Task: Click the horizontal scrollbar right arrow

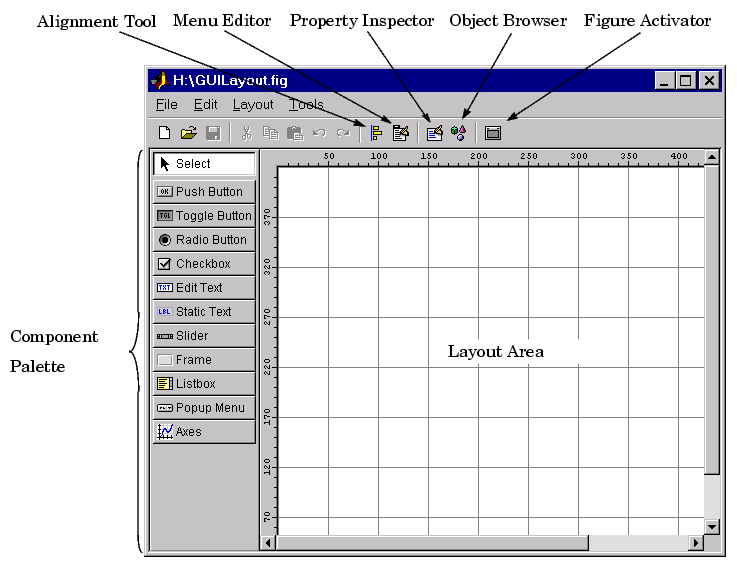Action: pos(696,543)
